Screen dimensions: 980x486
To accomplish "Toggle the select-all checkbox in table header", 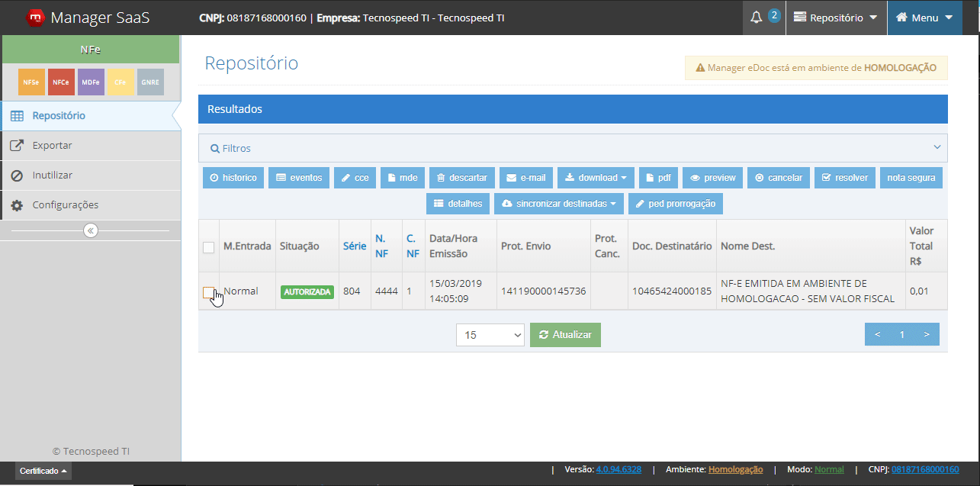I will [x=208, y=246].
